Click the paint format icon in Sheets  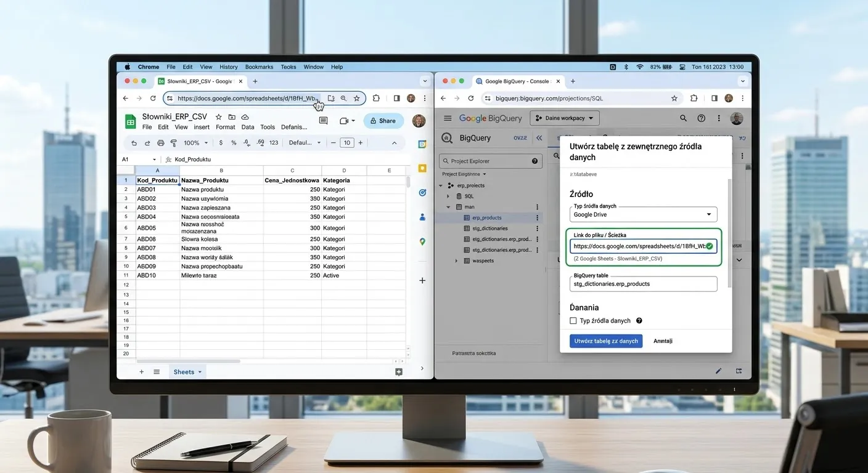(x=173, y=143)
